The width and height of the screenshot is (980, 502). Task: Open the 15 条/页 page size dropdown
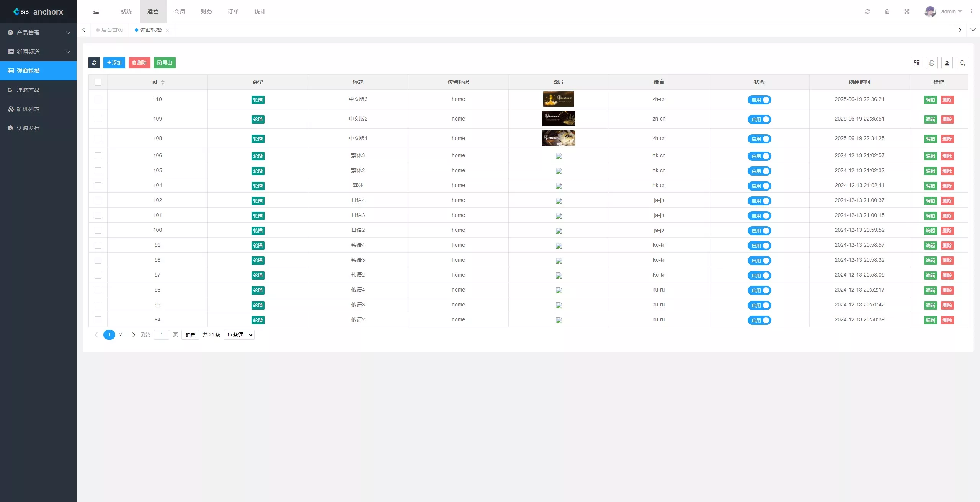239,335
